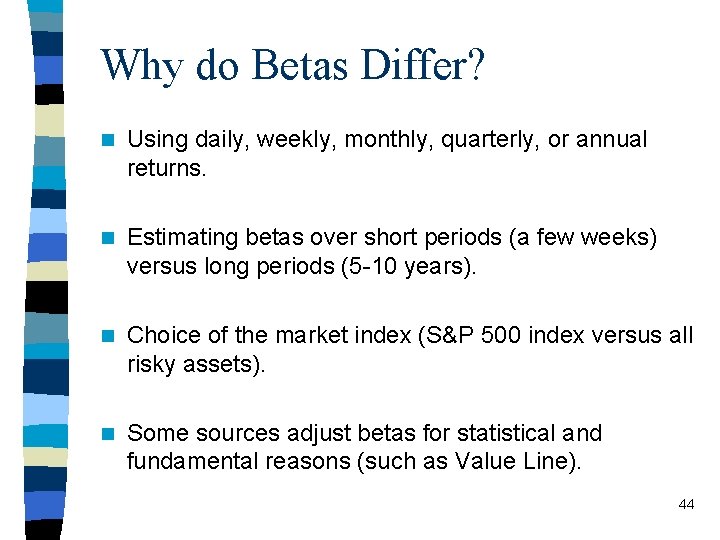Screen dimensions: 720x540
Task: Click the slide title "Why do Betas Differ?"
Action: click(x=293, y=65)
